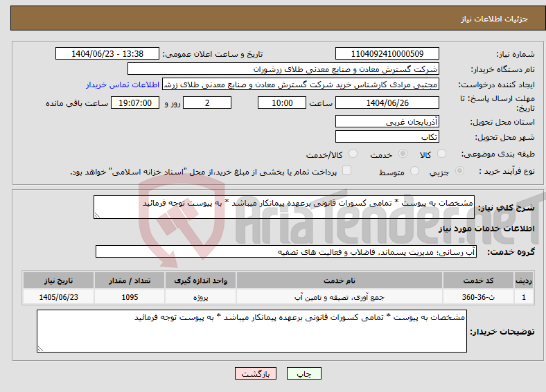Open the اطلاعات تماس خریدار link

point(123,84)
